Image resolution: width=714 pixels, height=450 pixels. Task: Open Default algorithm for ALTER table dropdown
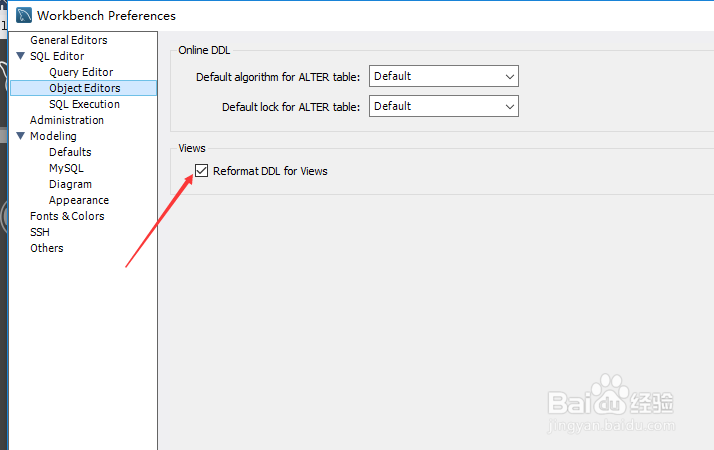[x=444, y=77]
